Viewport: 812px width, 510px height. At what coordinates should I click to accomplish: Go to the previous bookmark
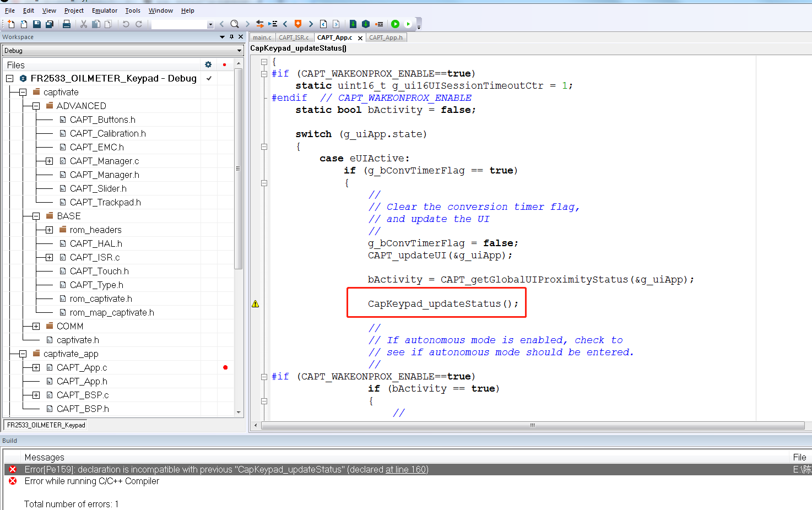click(x=285, y=24)
